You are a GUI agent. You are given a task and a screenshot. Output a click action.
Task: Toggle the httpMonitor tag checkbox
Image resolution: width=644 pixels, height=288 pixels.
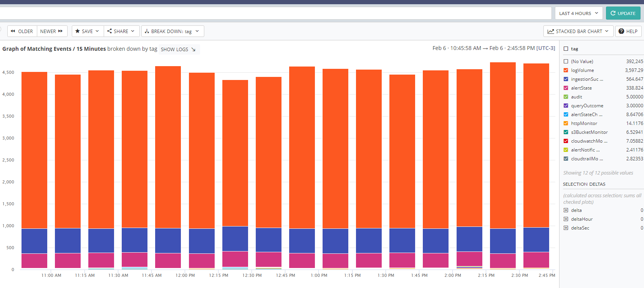click(x=566, y=123)
